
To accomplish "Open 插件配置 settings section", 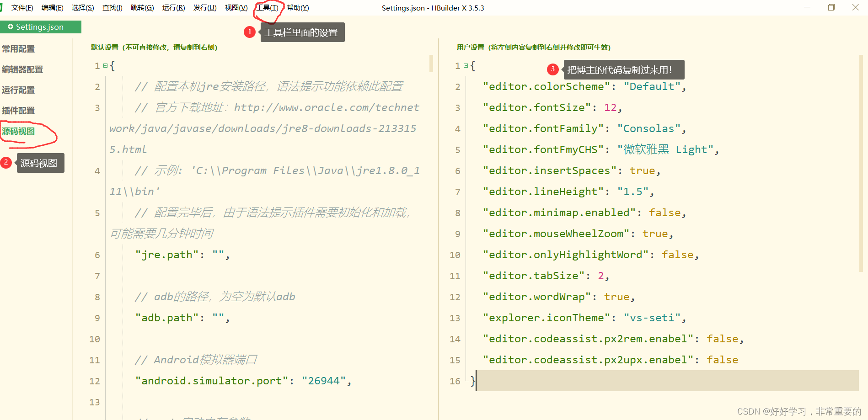I will 18,111.
